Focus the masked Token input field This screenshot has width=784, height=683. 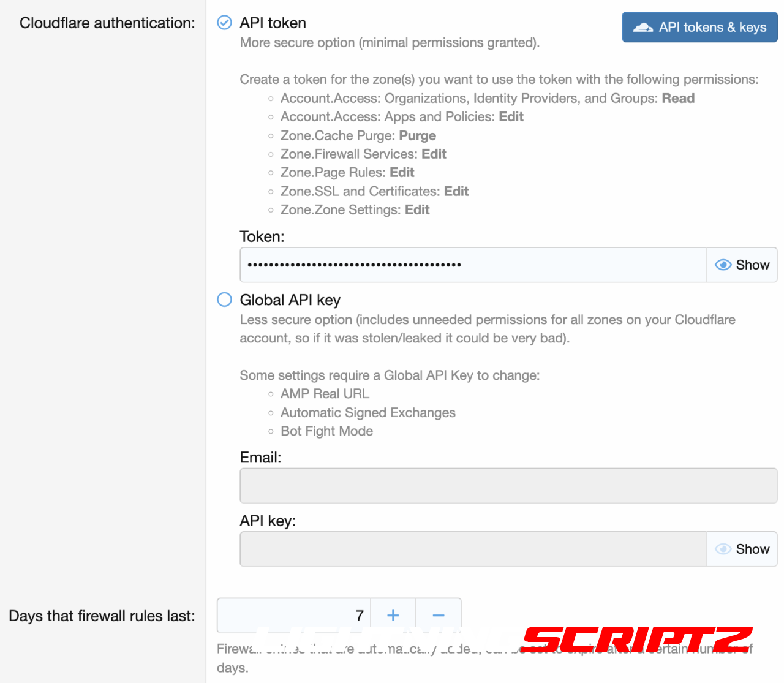pos(473,265)
